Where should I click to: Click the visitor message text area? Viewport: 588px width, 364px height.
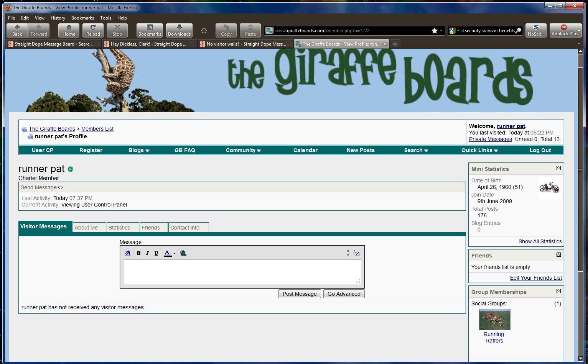coord(242,272)
